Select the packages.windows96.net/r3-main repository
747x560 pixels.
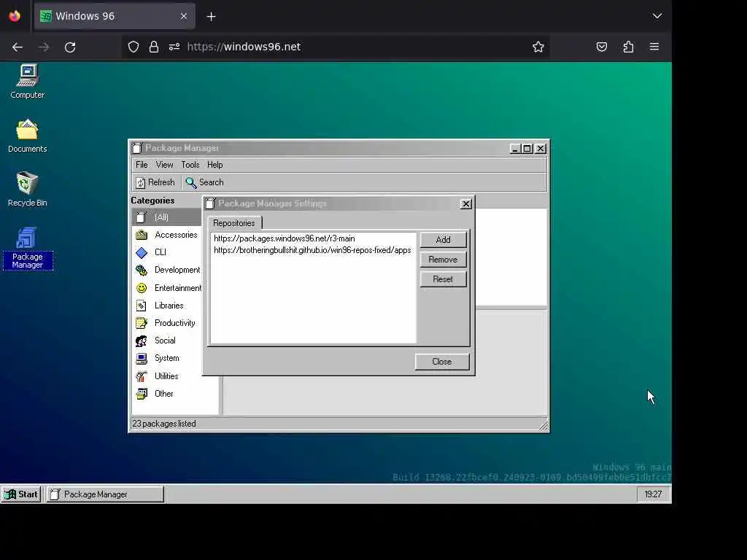(x=313, y=238)
